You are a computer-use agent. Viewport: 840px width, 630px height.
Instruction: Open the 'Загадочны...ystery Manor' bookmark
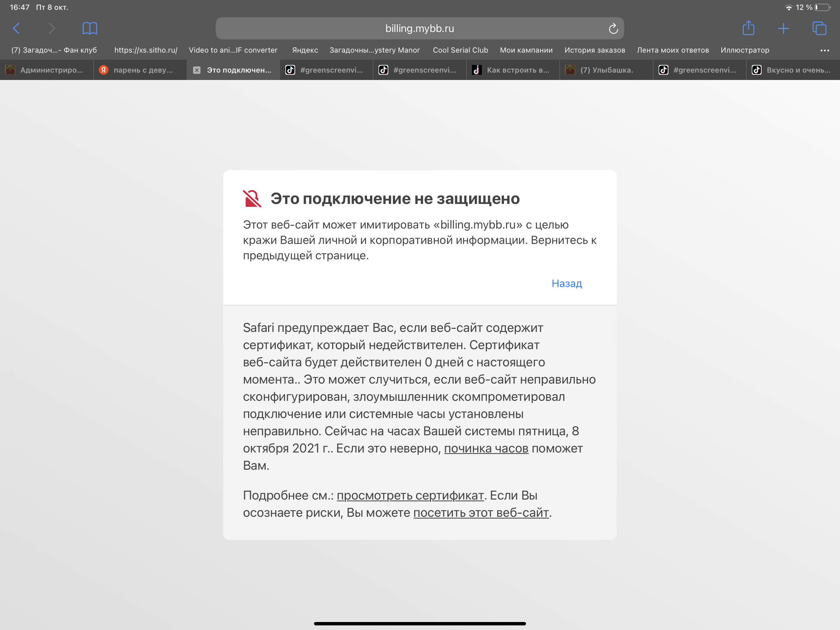(x=374, y=50)
